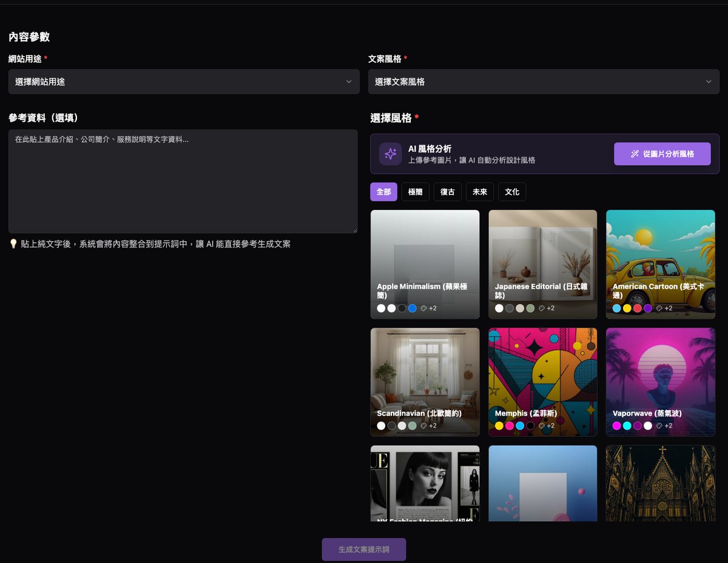
Task: Click the yellow swatch on Memphis card
Action: pos(499,426)
